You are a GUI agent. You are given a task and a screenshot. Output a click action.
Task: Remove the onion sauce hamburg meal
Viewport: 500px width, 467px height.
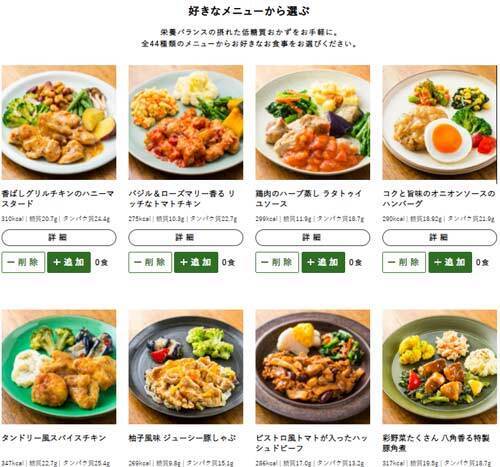coord(404,262)
